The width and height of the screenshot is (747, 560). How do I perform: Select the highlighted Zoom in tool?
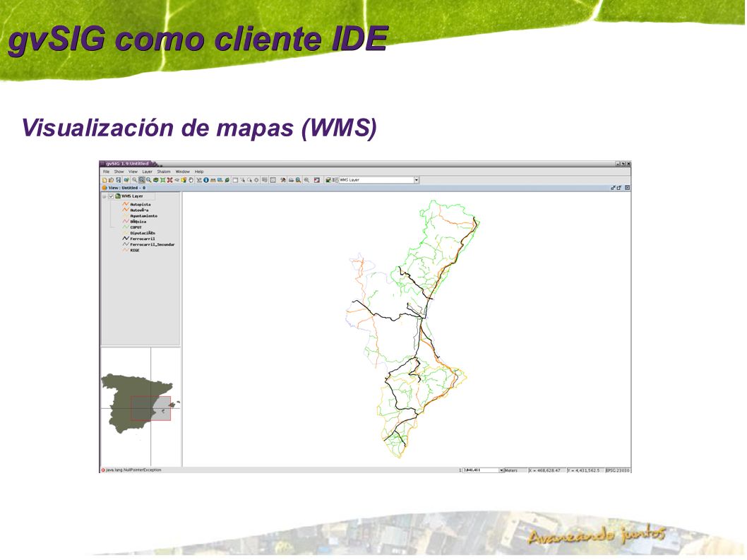click(x=141, y=180)
